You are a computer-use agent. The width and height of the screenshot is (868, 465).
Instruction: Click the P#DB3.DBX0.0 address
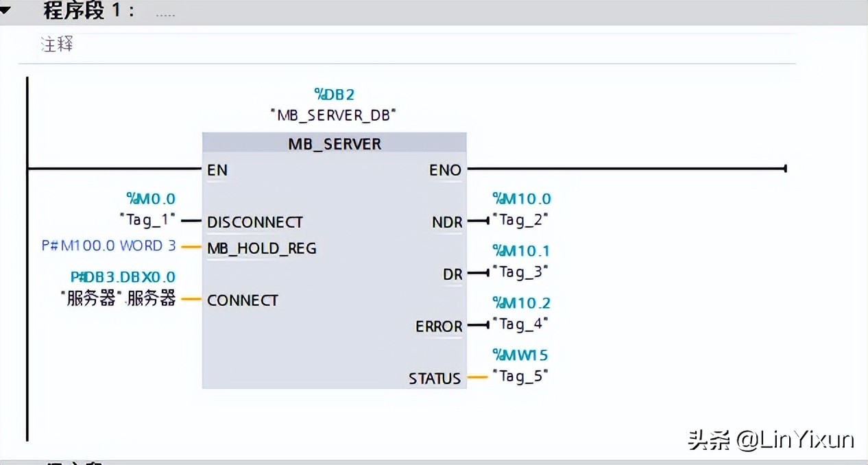[123, 277]
